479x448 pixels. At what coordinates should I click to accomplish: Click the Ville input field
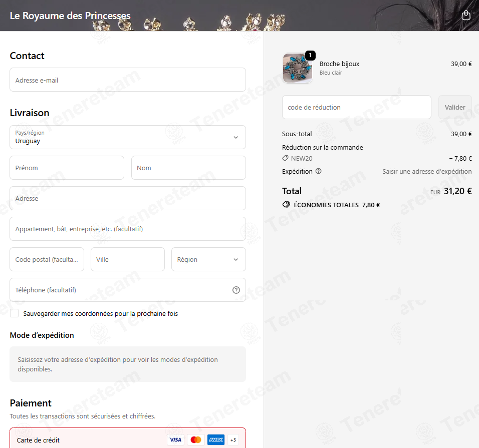coord(128,259)
